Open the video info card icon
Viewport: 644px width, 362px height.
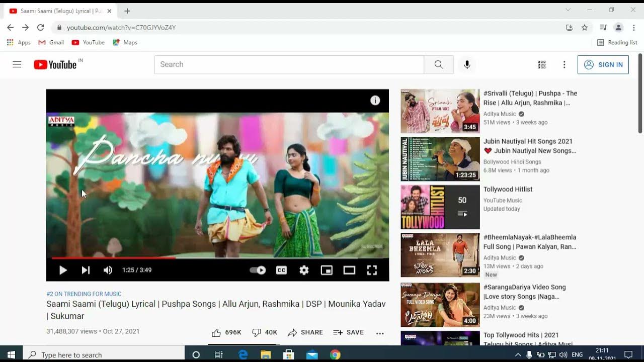tap(375, 100)
